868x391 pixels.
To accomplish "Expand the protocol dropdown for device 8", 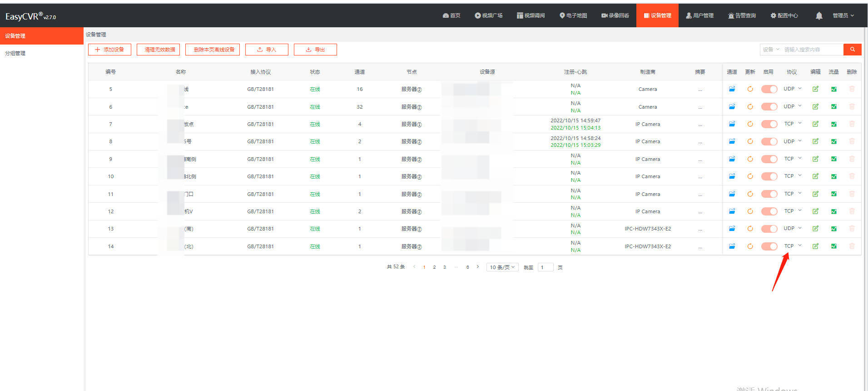I will pos(793,141).
